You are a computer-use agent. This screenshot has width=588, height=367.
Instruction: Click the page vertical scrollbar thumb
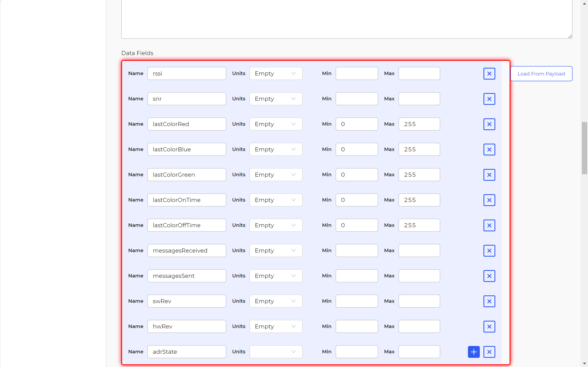[x=584, y=148]
